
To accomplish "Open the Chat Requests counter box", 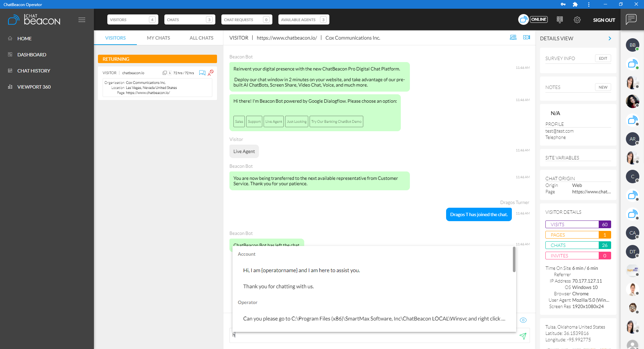I will point(247,19).
